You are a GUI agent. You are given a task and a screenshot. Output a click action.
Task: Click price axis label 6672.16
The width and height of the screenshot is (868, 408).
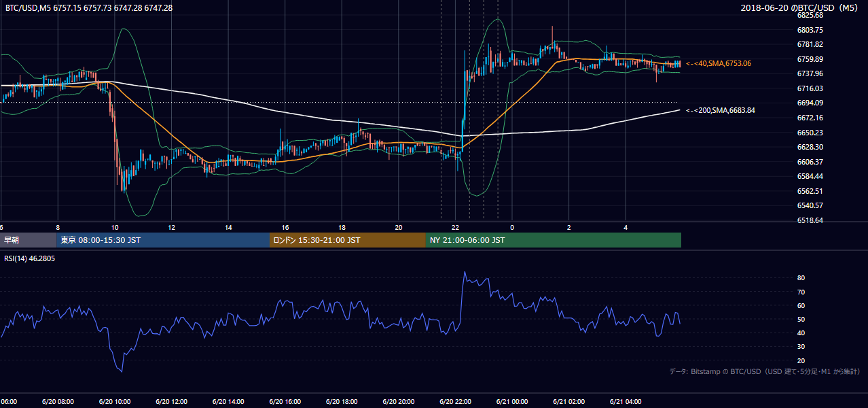(x=810, y=118)
